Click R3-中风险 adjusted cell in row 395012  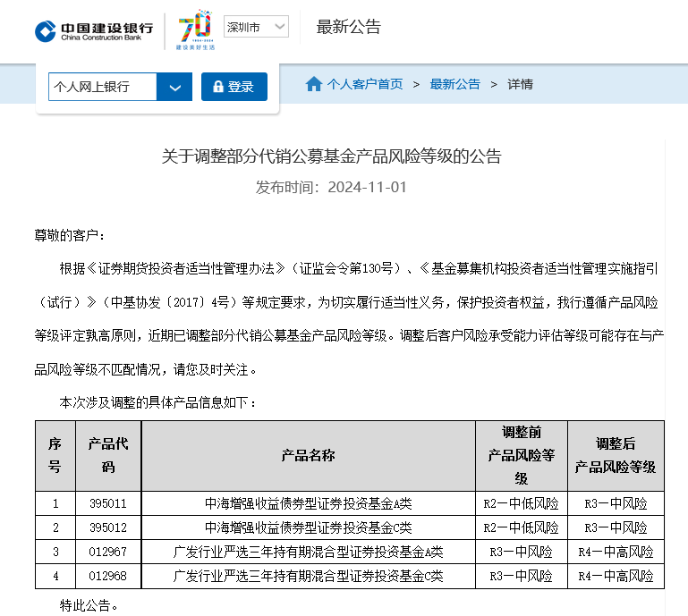click(616, 527)
